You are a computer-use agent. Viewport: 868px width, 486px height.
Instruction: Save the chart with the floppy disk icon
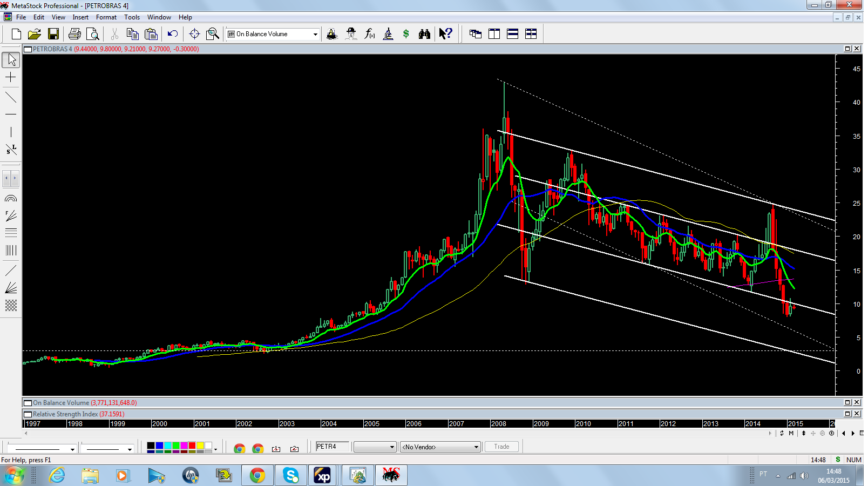(x=53, y=34)
